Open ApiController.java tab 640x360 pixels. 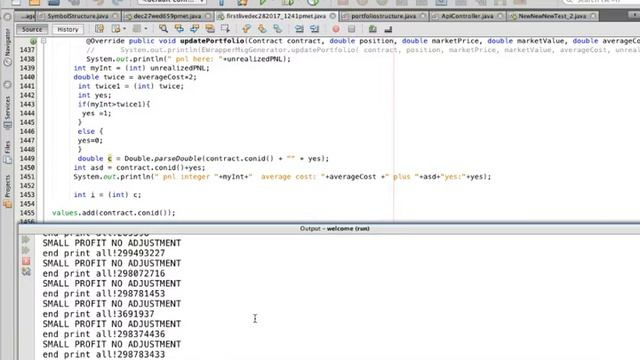click(x=467, y=16)
